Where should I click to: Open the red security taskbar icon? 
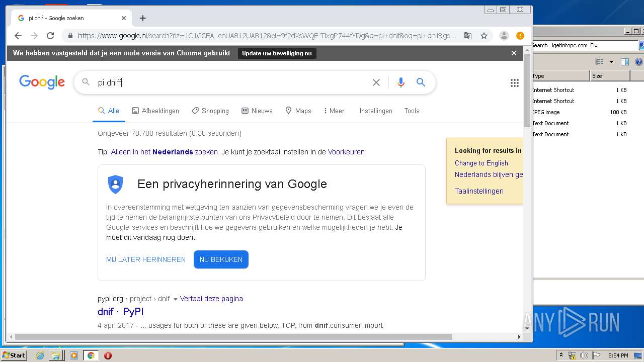coord(108,355)
